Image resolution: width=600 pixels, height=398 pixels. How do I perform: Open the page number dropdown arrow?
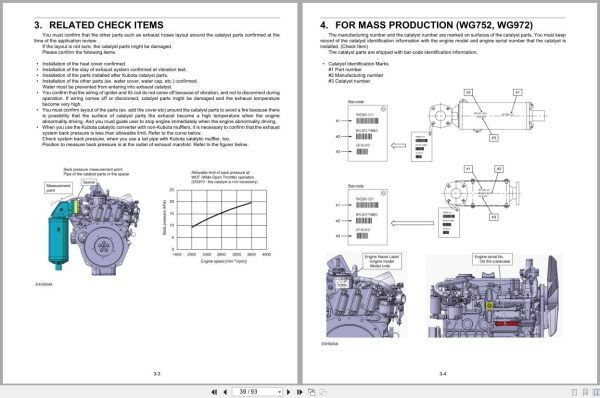point(279,392)
